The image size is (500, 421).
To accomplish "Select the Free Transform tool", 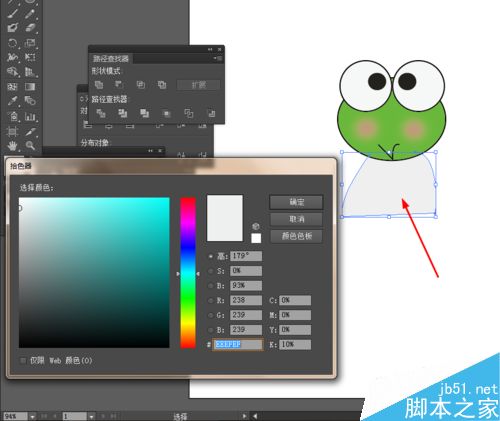I will [x=30, y=57].
